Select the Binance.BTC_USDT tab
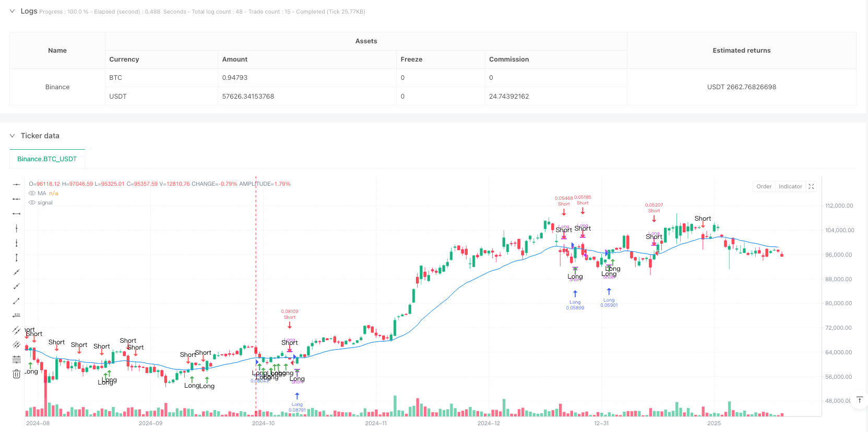 [47, 159]
